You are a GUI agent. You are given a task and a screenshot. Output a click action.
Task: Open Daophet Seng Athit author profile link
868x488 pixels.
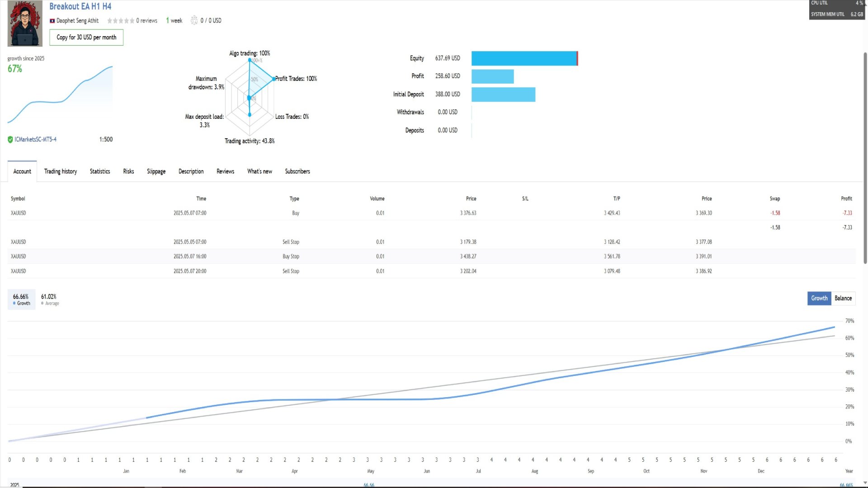pyautogui.click(x=77, y=21)
